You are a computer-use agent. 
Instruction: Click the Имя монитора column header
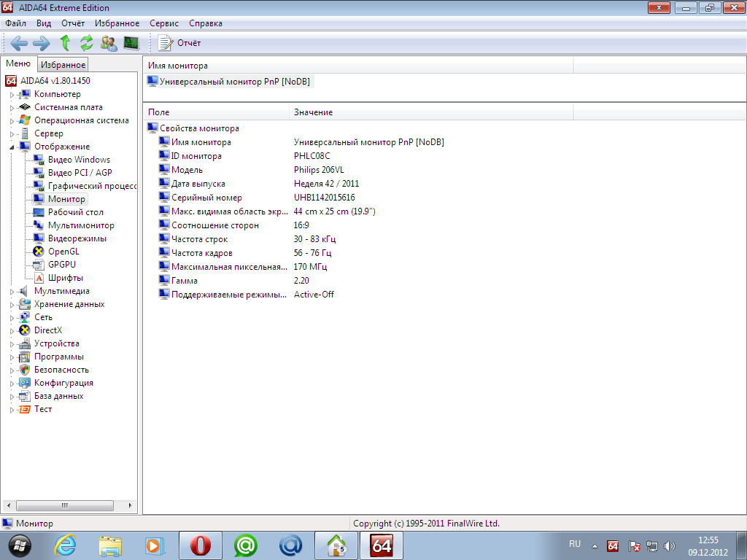click(358, 66)
